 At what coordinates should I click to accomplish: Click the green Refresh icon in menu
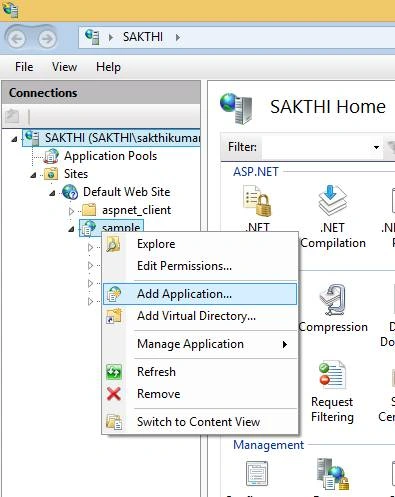tap(114, 372)
